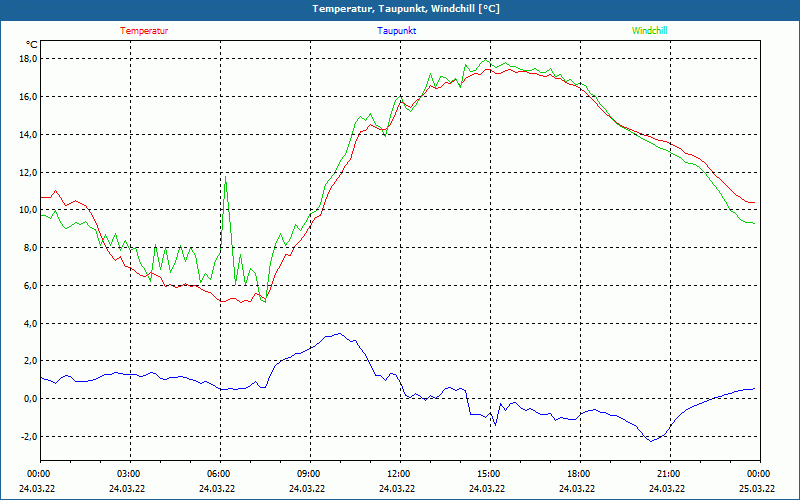Click the 25.03.22 date label
This screenshot has height=500, width=800.
click(756, 489)
